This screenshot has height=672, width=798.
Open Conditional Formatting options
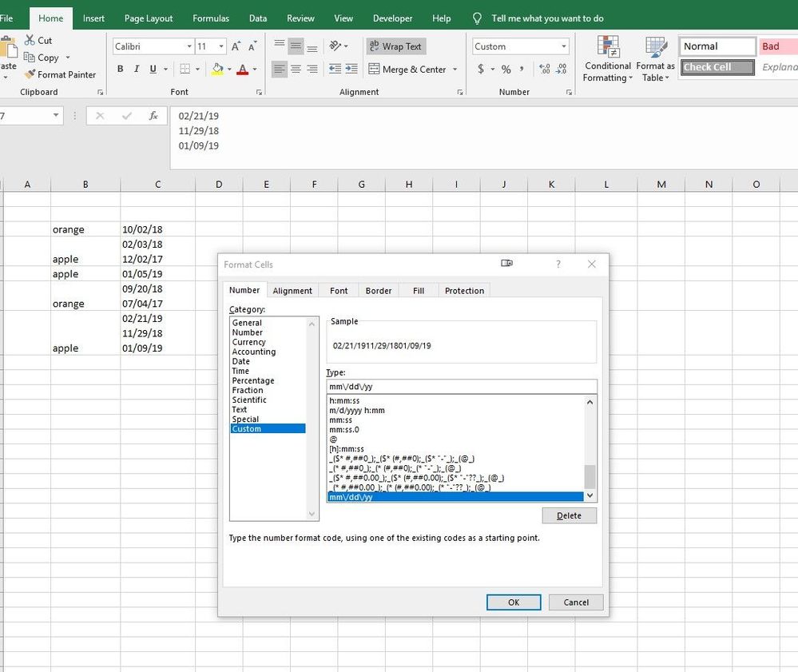pyautogui.click(x=606, y=58)
